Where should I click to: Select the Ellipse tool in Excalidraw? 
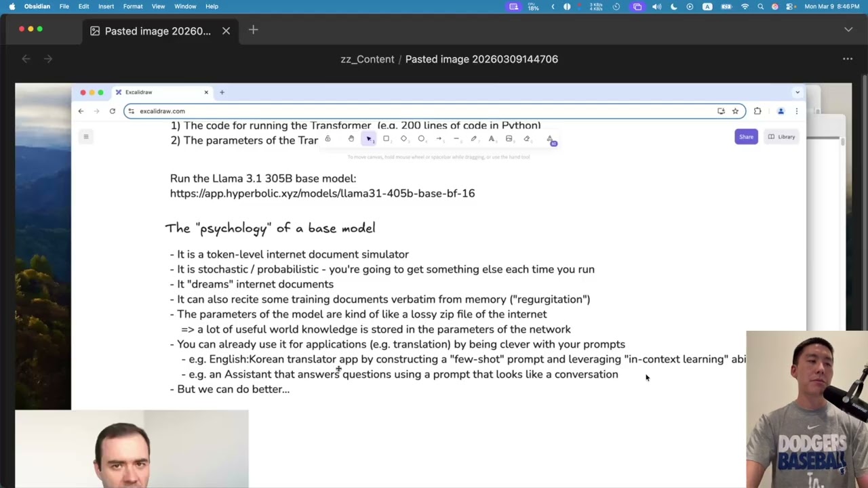click(x=421, y=139)
